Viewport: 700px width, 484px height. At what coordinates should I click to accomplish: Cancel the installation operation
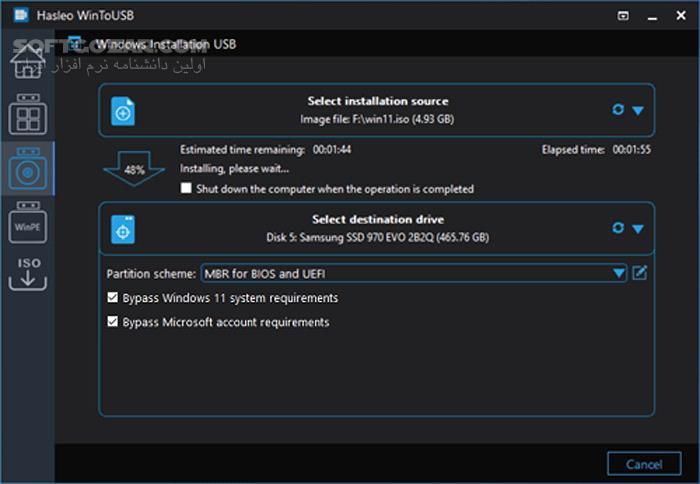[644, 464]
